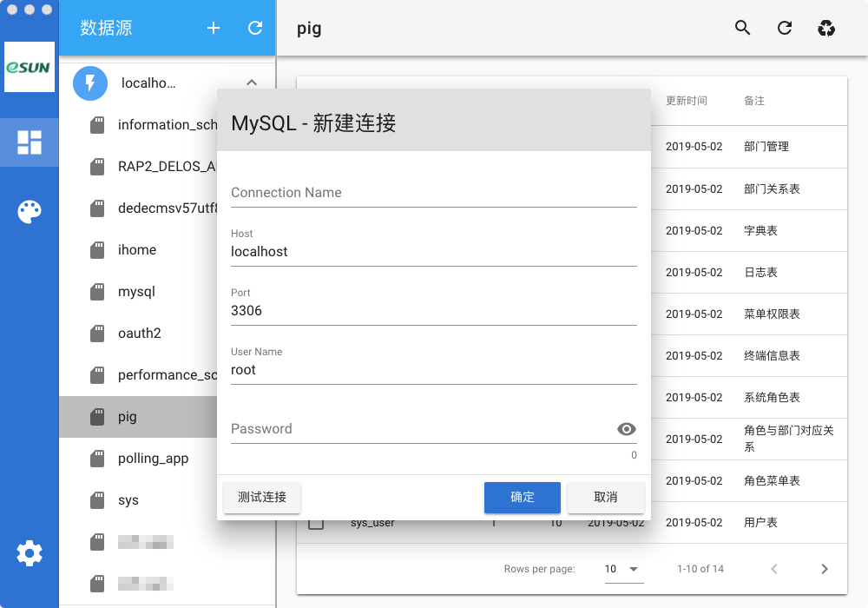
Task: Cancel dialog with 取消 button
Action: [x=606, y=497]
